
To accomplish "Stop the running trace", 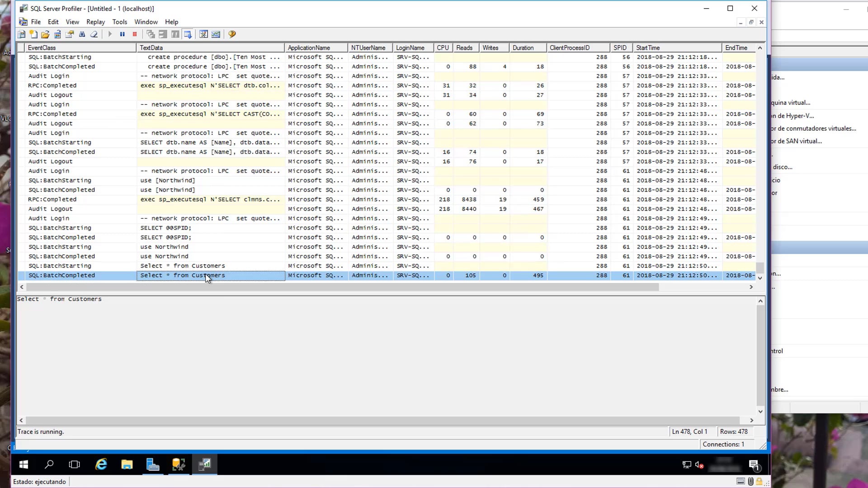I will 135,34.
